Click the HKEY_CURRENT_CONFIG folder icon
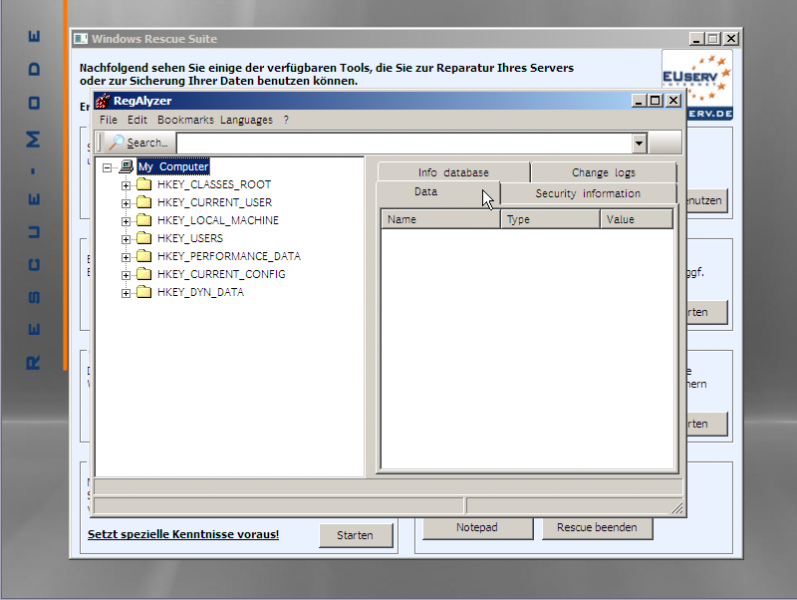The width and height of the screenshot is (797, 600). click(144, 274)
